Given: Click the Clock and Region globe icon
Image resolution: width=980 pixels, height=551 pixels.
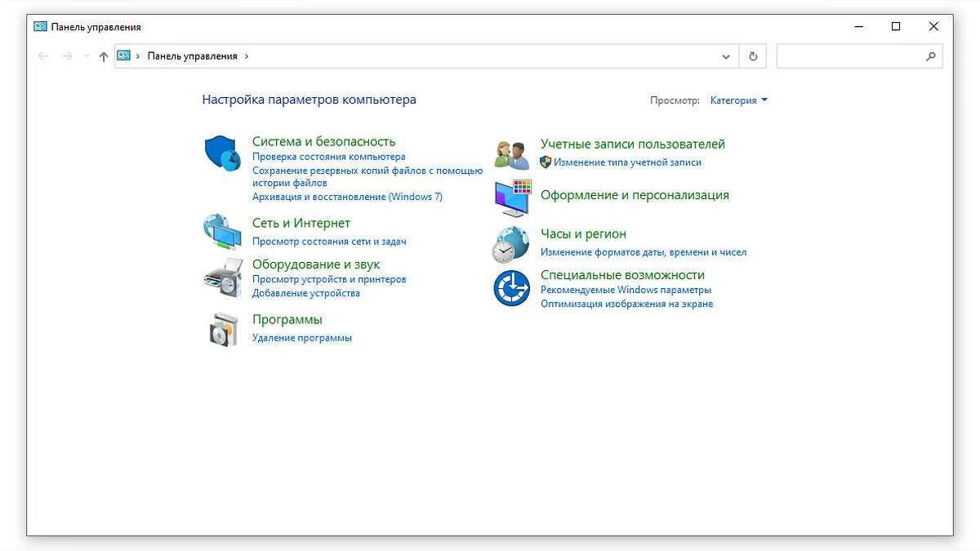Looking at the screenshot, I should coord(512,243).
